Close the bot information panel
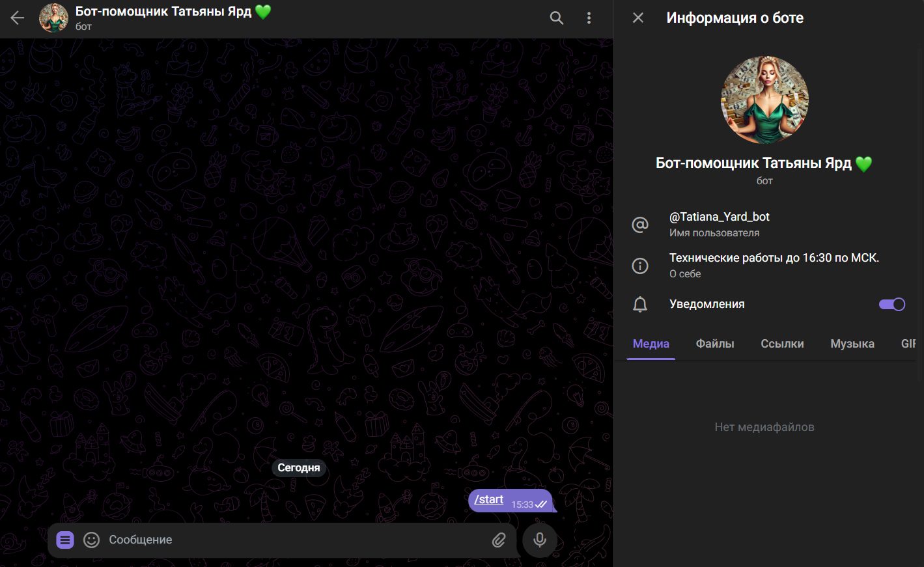Screen dimensions: 924x567 [638, 18]
